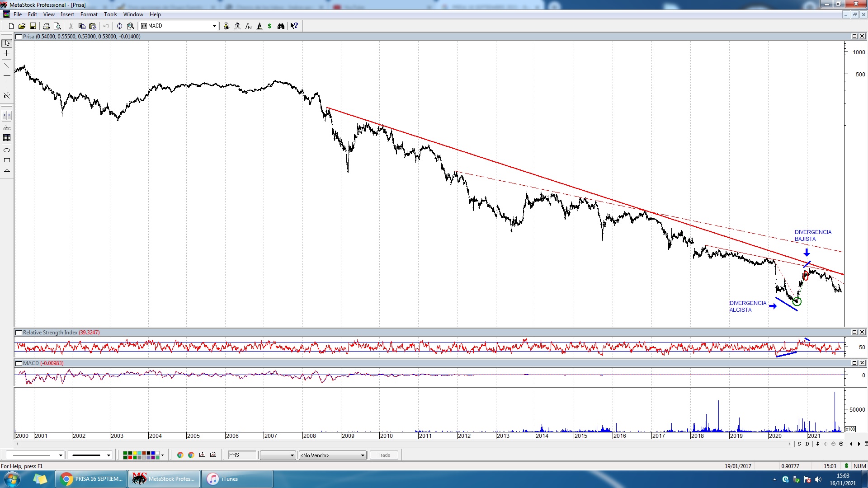Expand the line style dropdown
This screenshot has height=488, width=868.
click(61, 455)
